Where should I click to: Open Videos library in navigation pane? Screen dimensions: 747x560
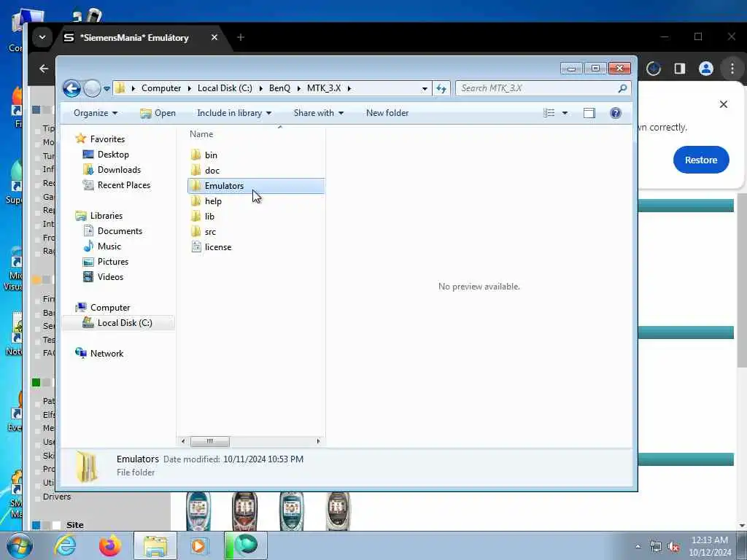(x=110, y=276)
